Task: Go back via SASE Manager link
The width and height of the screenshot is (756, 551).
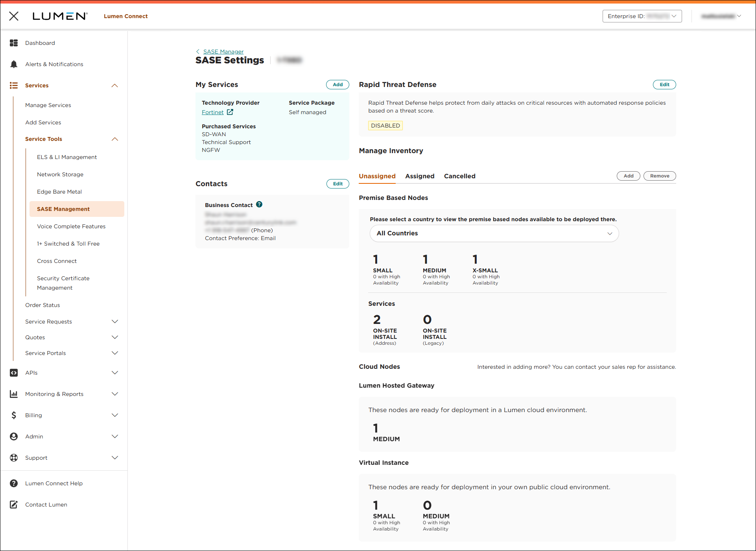Action: (x=223, y=52)
